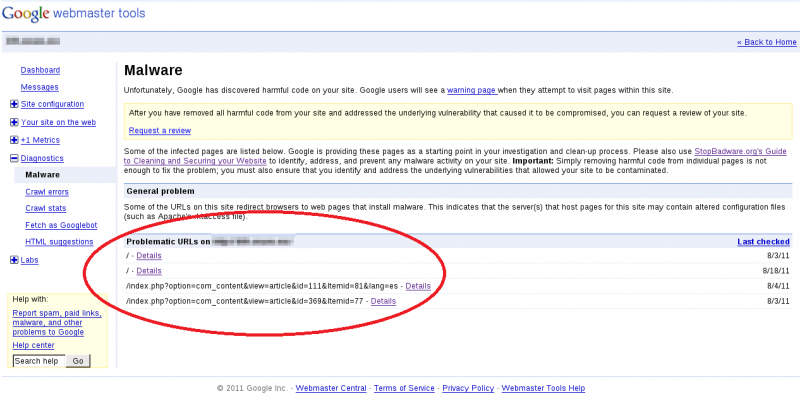Open Details for first '/' URL dated 8/3/11
The width and height of the screenshot is (800, 394).
pos(149,255)
